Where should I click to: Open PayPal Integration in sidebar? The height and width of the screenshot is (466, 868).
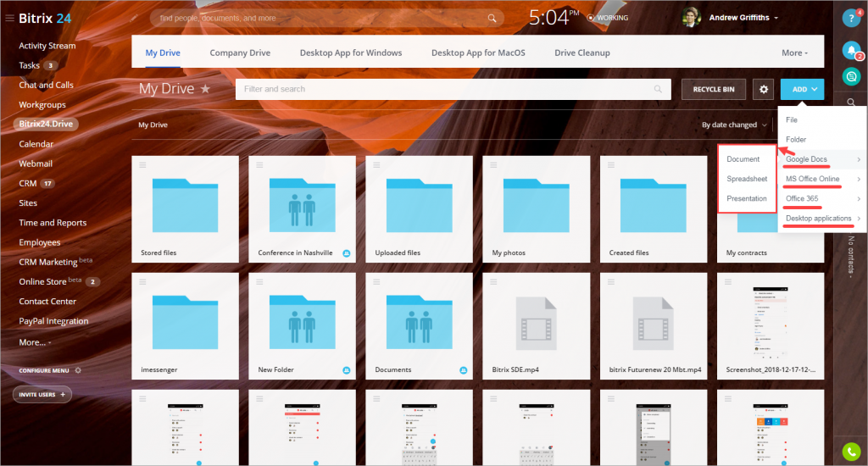point(53,321)
